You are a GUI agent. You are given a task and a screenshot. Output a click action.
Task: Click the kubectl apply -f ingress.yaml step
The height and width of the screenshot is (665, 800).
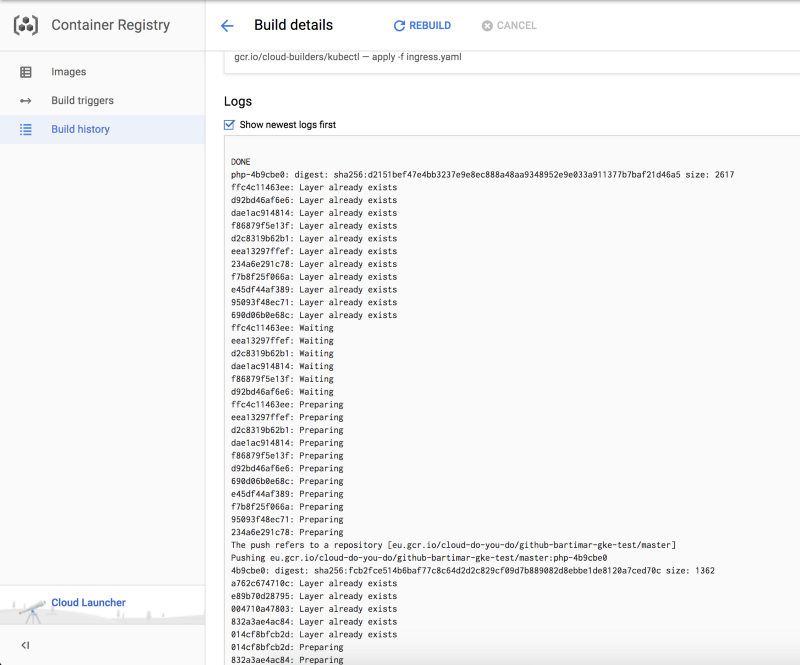coord(348,57)
